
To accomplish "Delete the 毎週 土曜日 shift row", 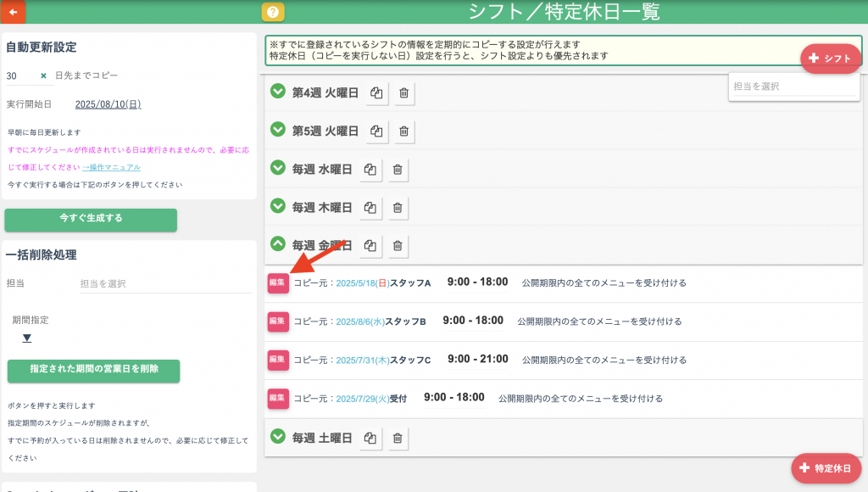I will tap(398, 438).
